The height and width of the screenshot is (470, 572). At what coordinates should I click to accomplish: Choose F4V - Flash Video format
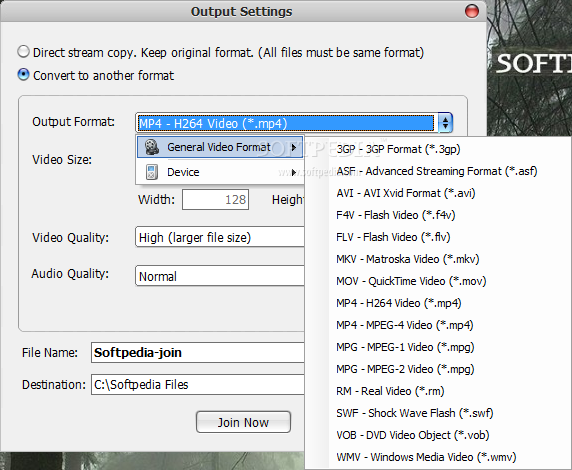tap(395, 215)
